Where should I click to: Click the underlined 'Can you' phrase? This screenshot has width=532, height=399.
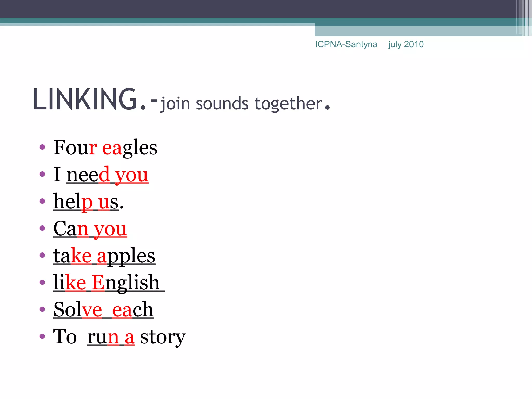90,229
